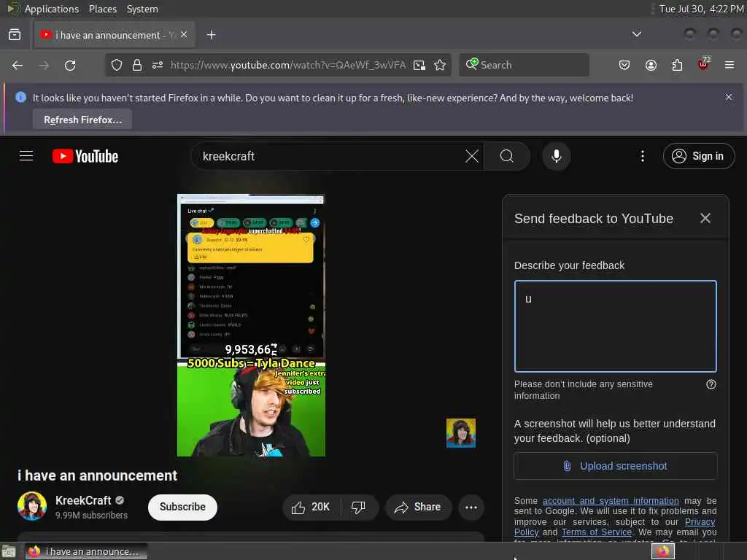Open account and system information link
This screenshot has width=747, height=560.
click(x=611, y=500)
